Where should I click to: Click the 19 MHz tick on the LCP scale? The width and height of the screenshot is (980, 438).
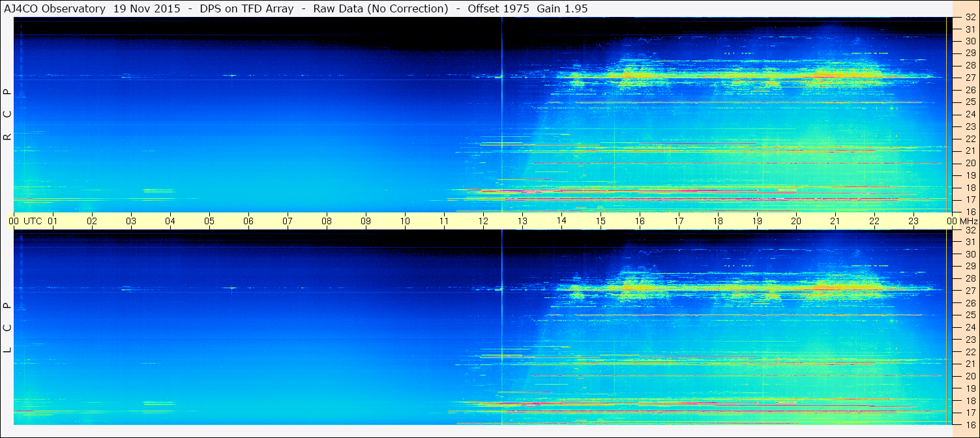coord(970,388)
